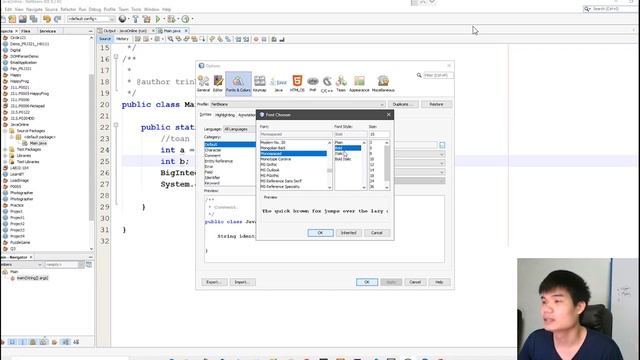Screen dimensions: 640x360
Task: Open the Profile NetBeans dropdown
Action: 297,104
